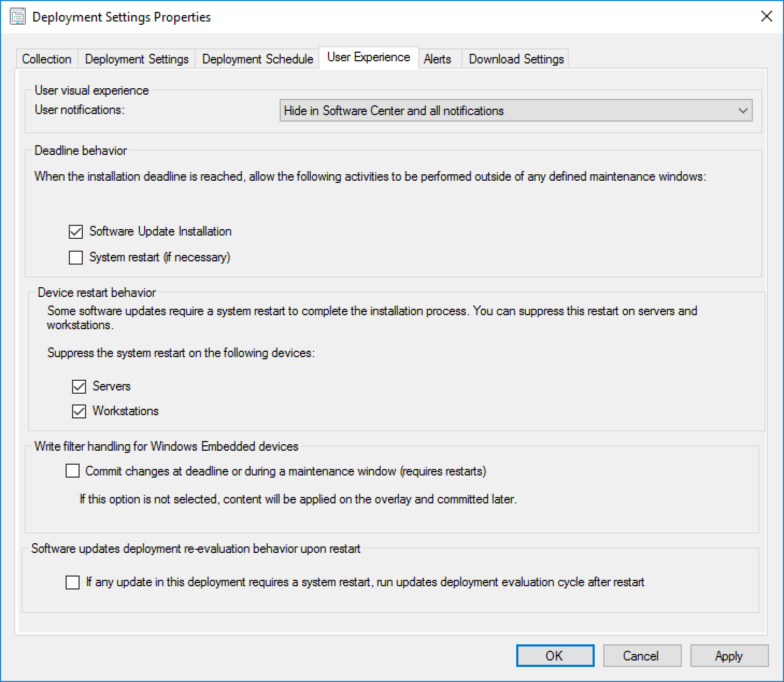Uncheck the Workstations suppression option

[79, 411]
